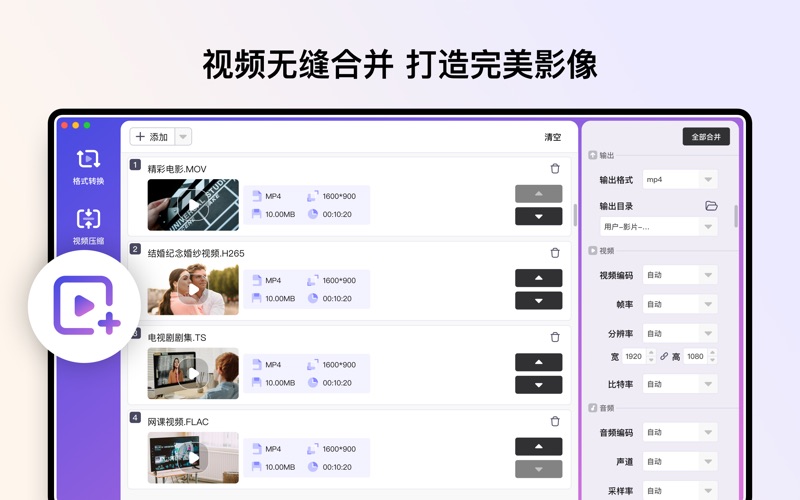Click 清空 to clear the list
The height and width of the screenshot is (500, 800).
point(553,137)
